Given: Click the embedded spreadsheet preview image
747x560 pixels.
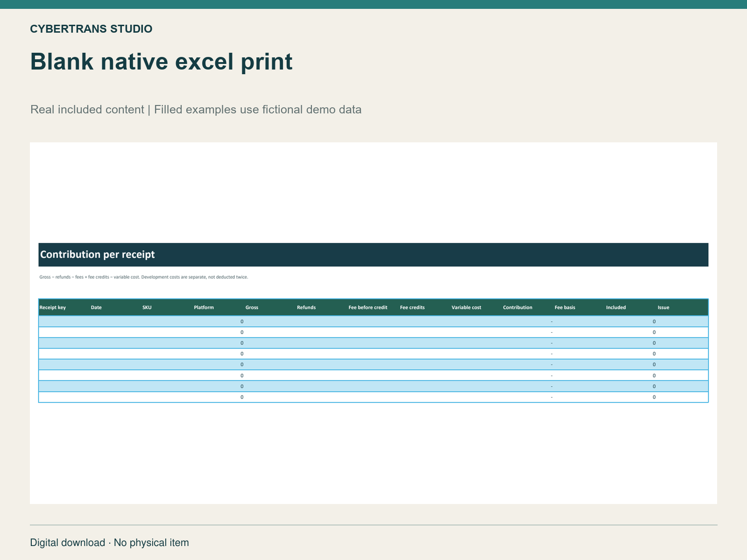Looking at the screenshot, I should pyautogui.click(x=373, y=323).
